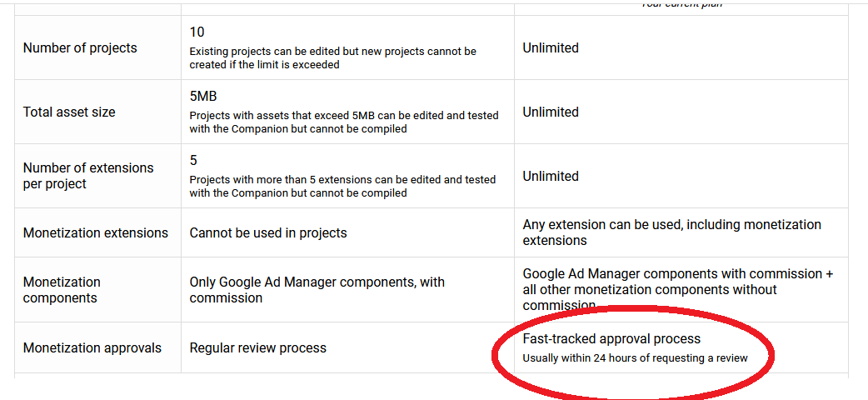Click 'Unlimited' in extensions per project row
868x400 pixels.
551,176
